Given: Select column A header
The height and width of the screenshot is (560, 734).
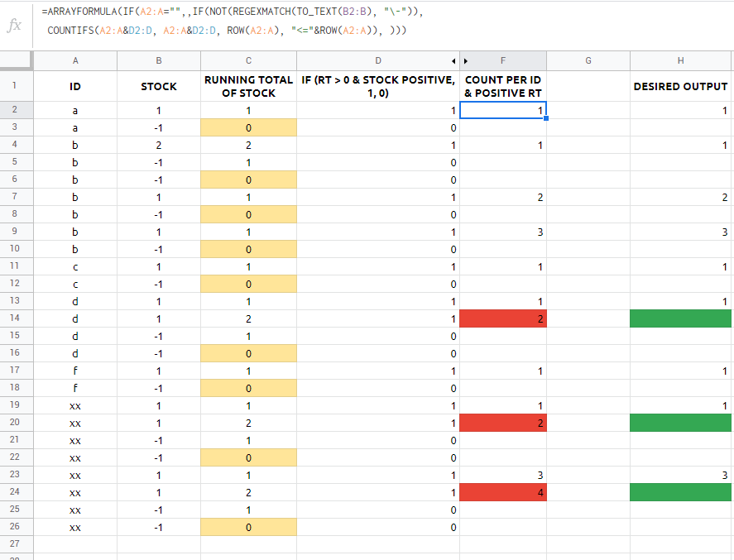Looking at the screenshot, I should tap(75, 61).
